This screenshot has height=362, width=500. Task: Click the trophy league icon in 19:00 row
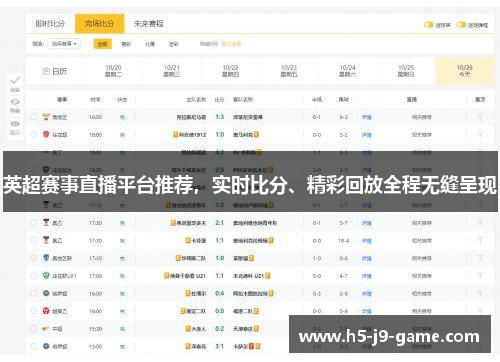tap(46, 117)
